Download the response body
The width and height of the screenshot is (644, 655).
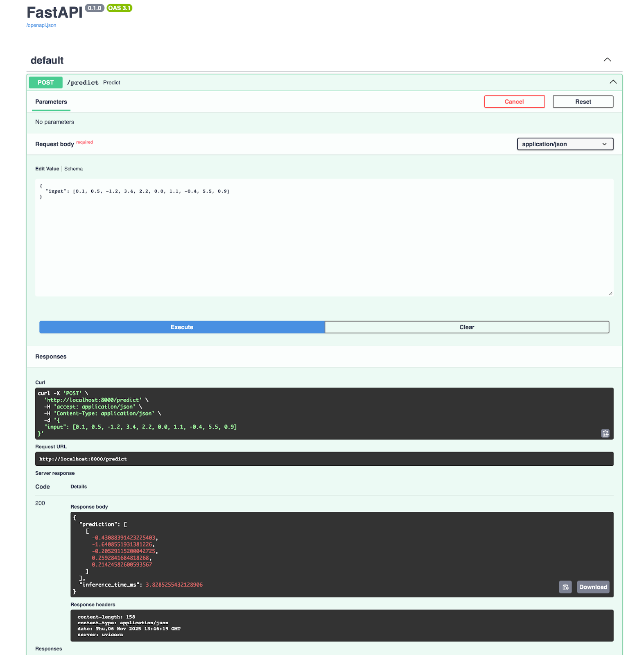593,587
